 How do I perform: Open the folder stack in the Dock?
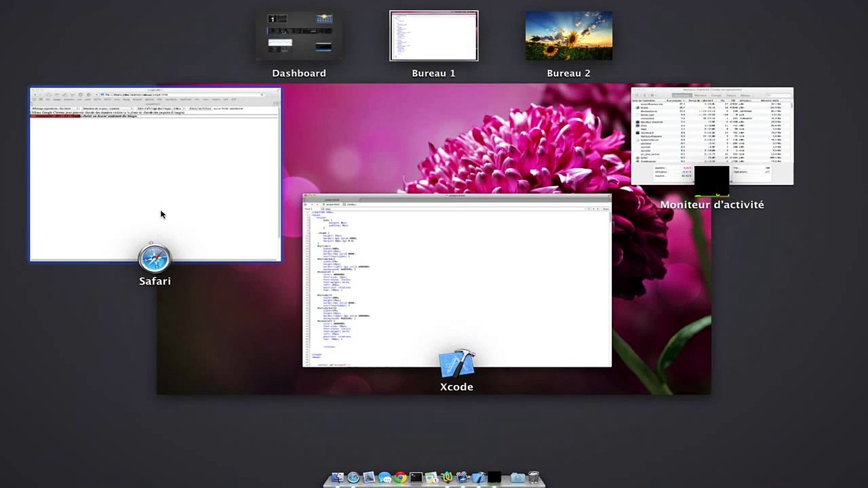click(x=517, y=478)
